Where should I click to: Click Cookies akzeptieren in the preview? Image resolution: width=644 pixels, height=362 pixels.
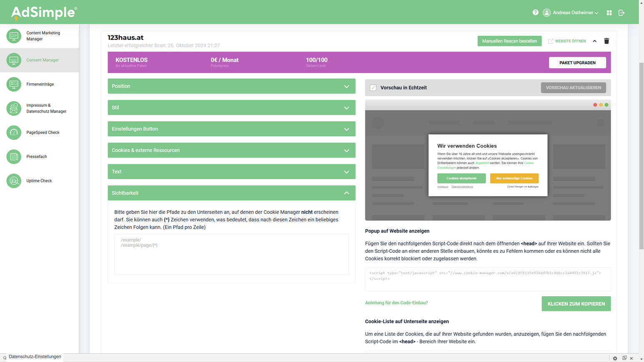click(x=461, y=178)
